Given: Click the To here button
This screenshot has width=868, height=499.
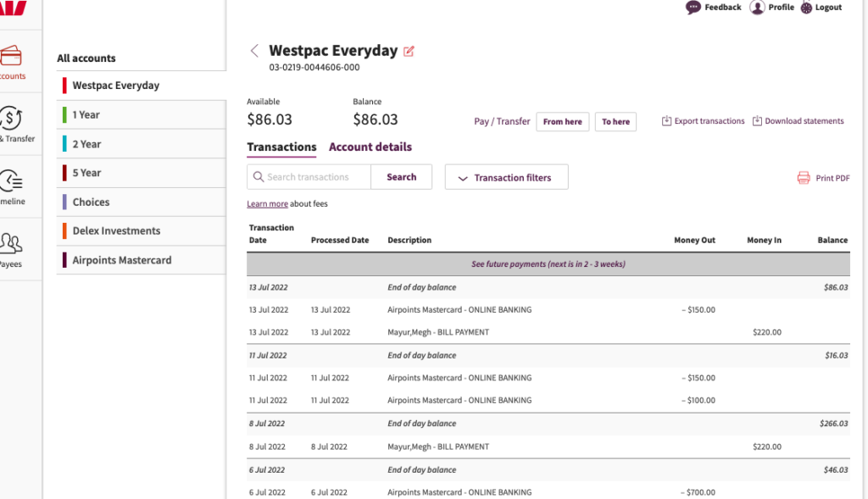Looking at the screenshot, I should [x=615, y=122].
